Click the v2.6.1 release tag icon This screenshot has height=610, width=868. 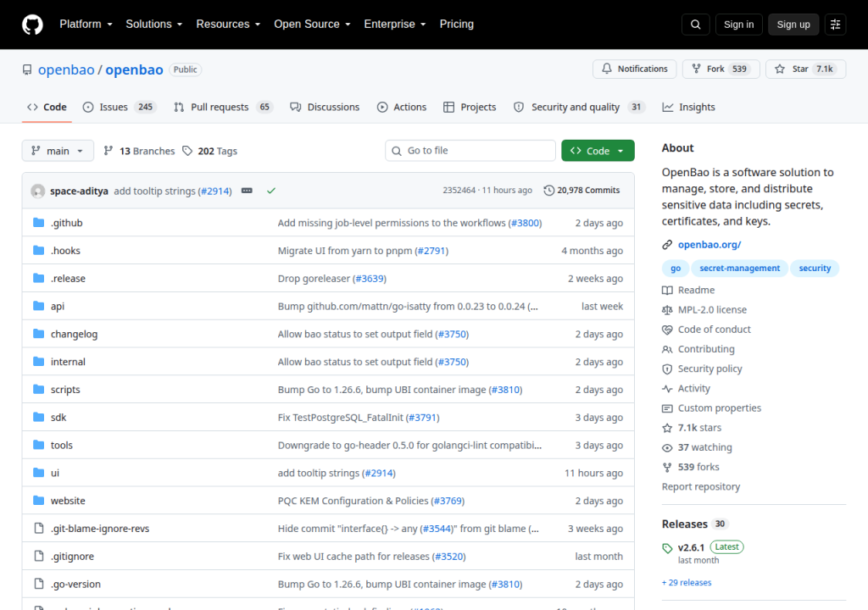(667, 548)
